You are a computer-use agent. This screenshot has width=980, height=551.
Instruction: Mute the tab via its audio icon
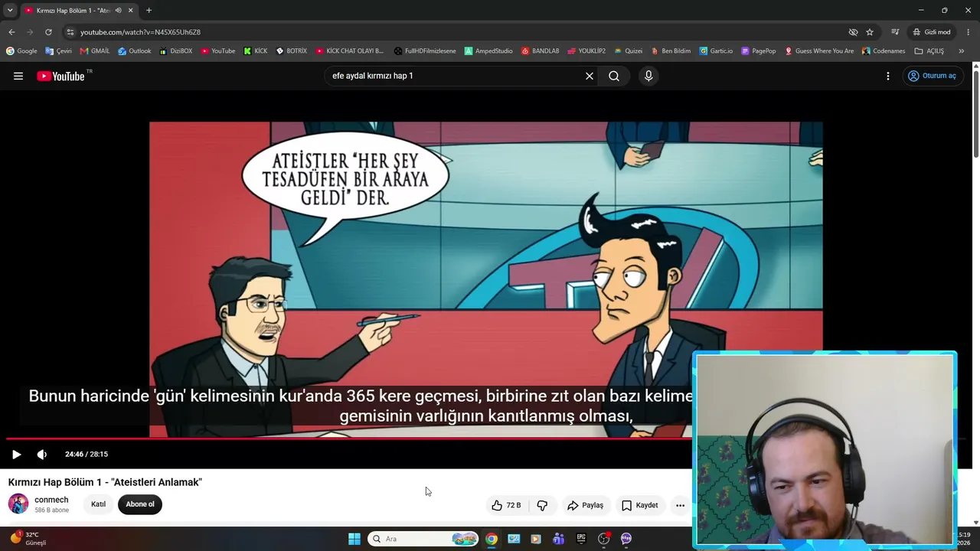pyautogui.click(x=118, y=10)
